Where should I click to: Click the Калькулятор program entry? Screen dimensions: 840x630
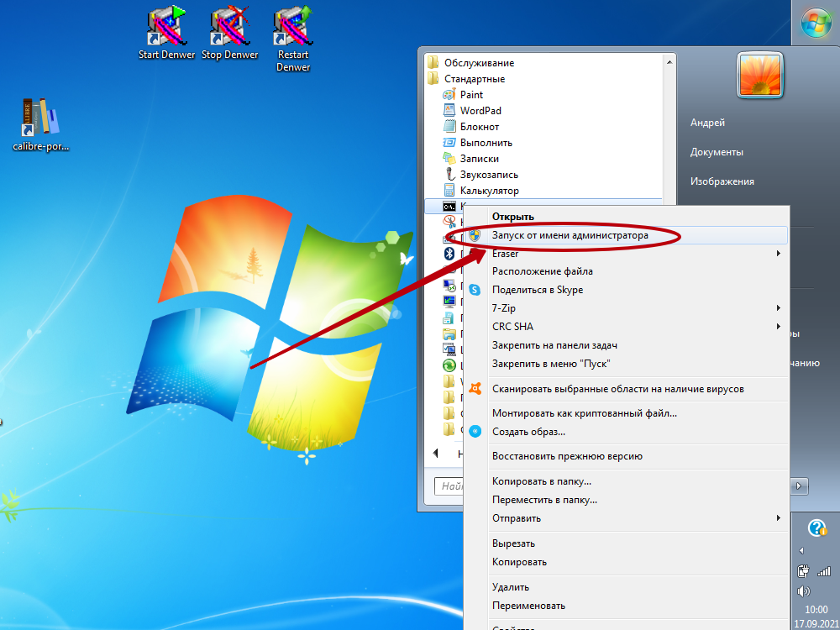(489, 191)
